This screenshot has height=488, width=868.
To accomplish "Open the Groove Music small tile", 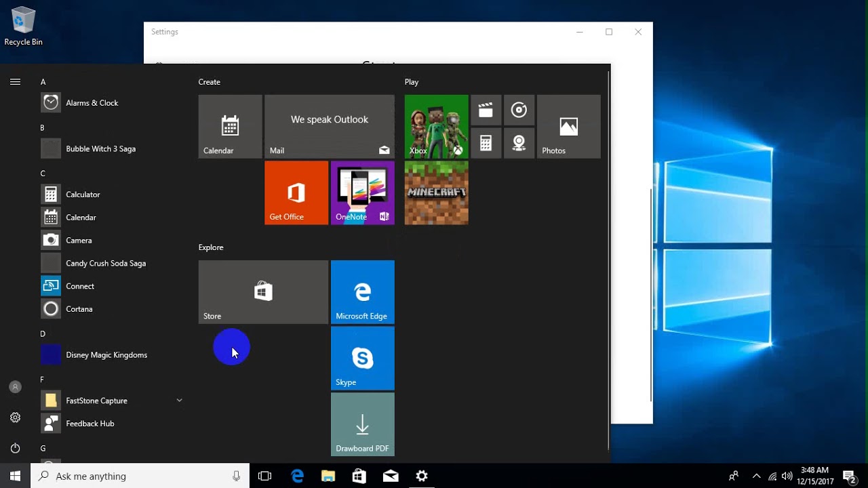I will click(x=519, y=110).
